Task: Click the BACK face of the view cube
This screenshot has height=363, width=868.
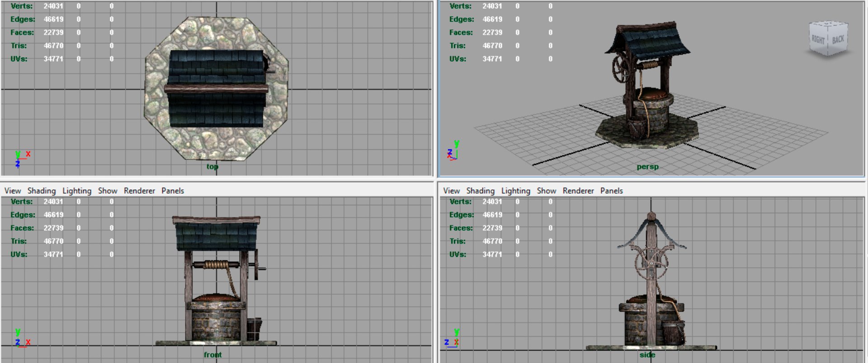Action: tap(838, 39)
